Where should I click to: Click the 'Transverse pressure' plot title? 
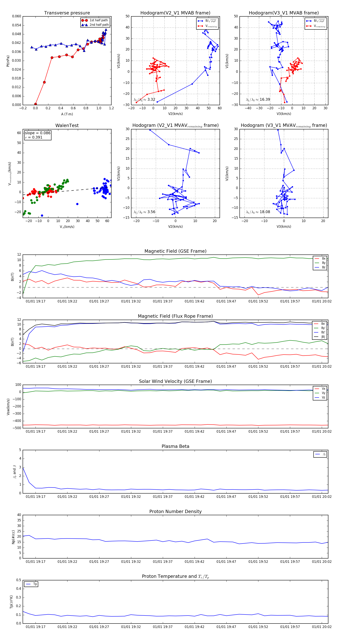pyautogui.click(x=67, y=13)
